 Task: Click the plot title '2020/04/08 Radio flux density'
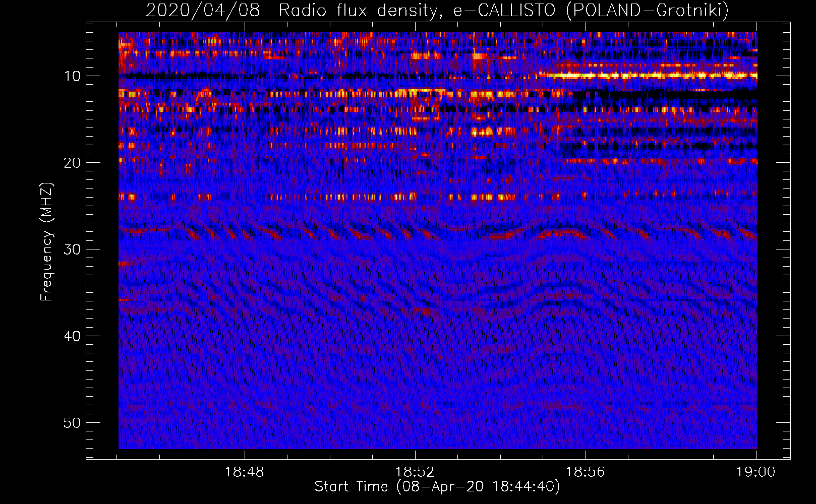[x=437, y=10]
